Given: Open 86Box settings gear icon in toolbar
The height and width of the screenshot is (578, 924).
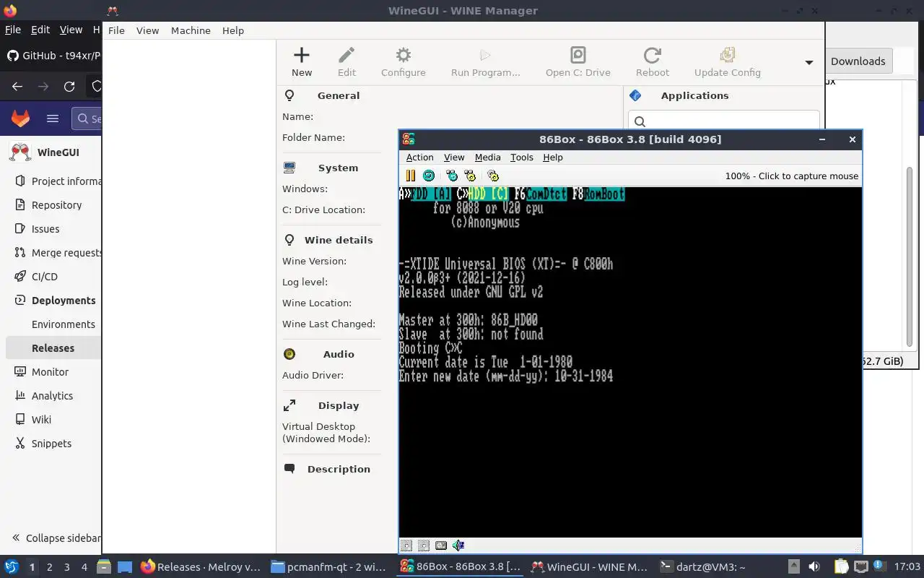Looking at the screenshot, I should pyautogui.click(x=493, y=176).
